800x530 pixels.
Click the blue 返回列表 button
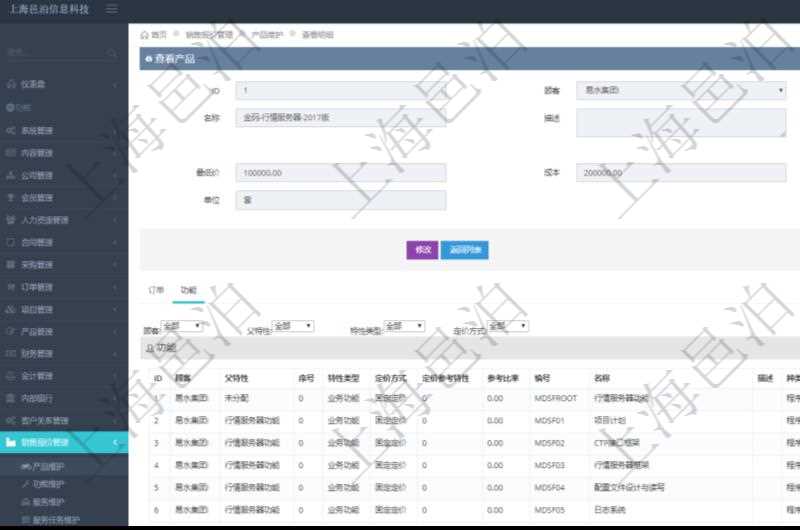tap(465, 250)
